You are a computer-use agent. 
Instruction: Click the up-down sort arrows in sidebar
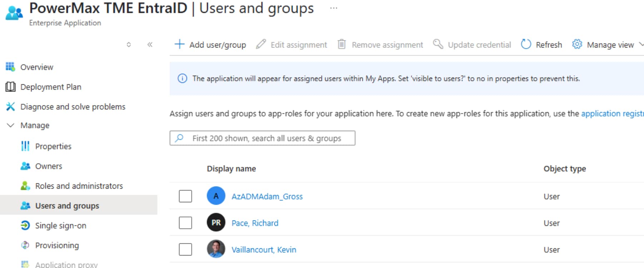pyautogui.click(x=129, y=45)
